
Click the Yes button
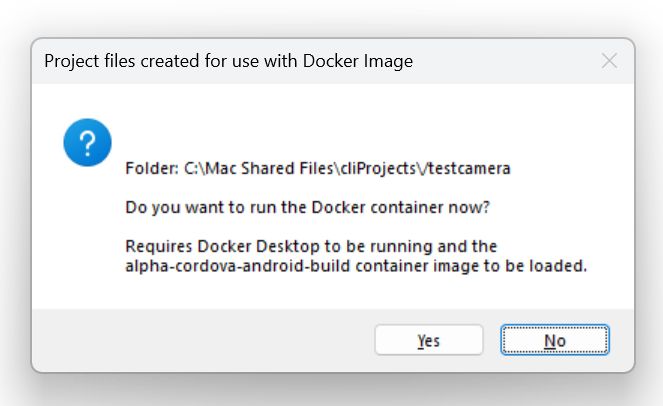click(428, 341)
